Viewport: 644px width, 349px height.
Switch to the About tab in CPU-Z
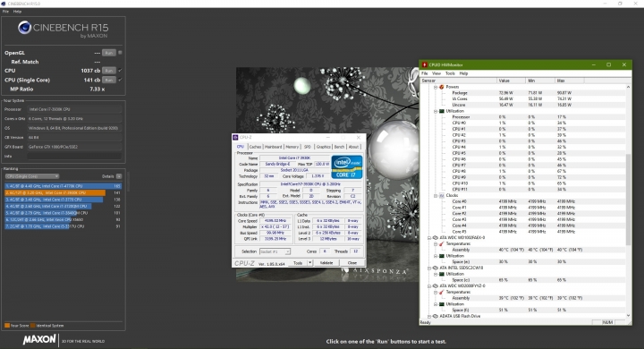coord(353,147)
